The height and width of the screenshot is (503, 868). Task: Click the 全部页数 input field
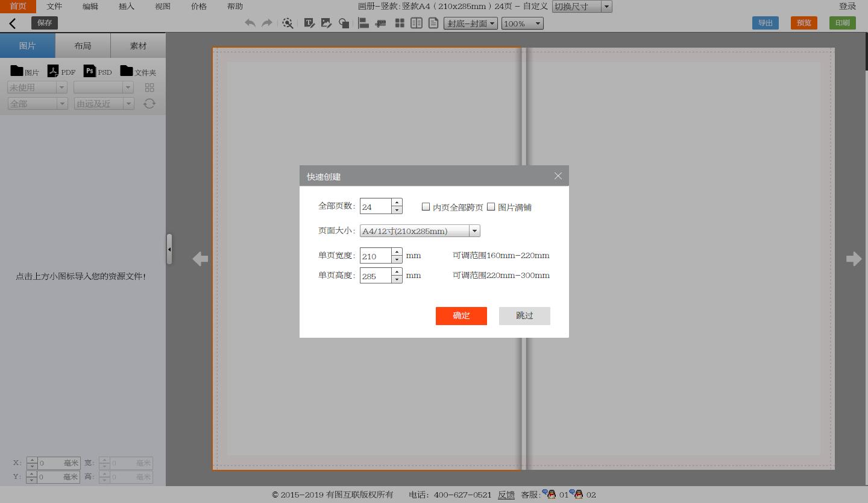376,206
